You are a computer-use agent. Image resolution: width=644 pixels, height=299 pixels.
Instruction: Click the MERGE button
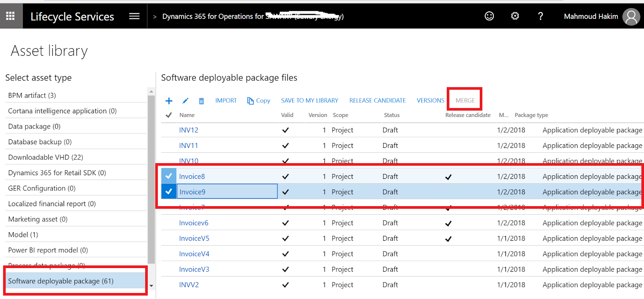tap(465, 100)
